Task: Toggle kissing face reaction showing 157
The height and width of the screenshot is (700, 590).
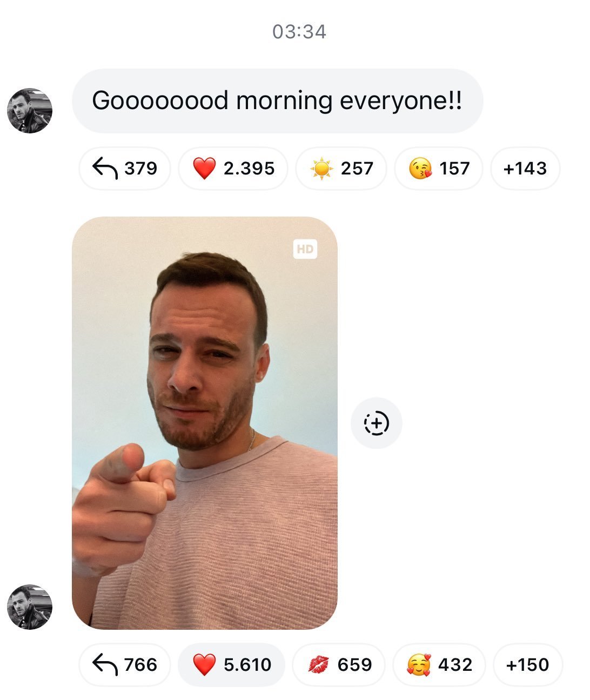Action: tap(439, 169)
